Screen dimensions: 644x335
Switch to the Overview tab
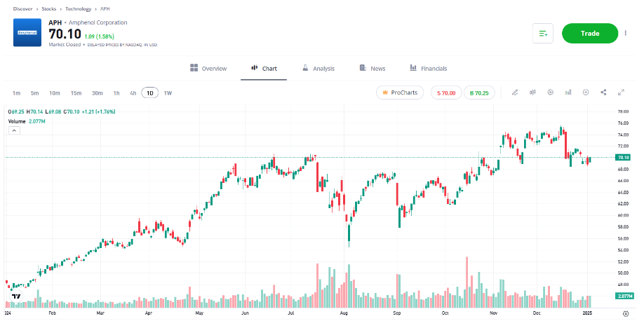pos(208,68)
